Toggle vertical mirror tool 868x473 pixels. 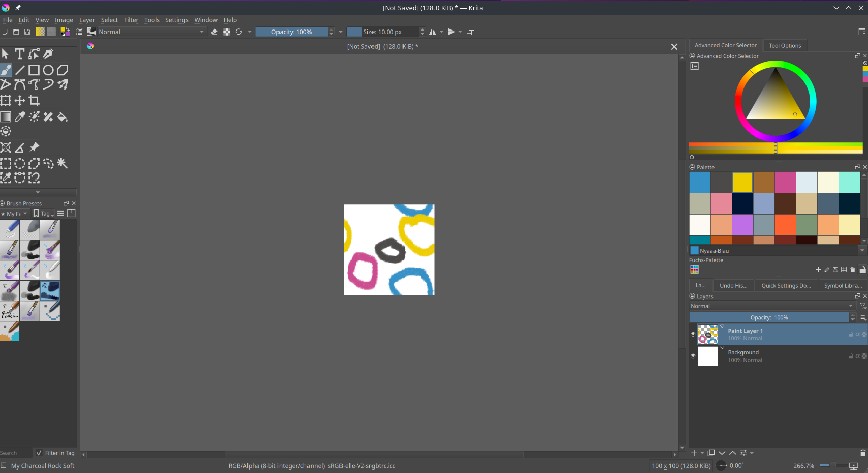(x=451, y=32)
